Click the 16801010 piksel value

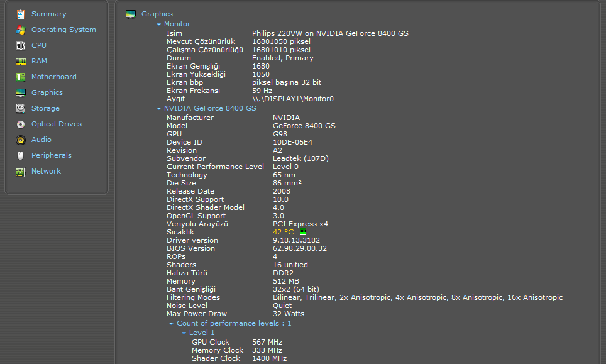[x=281, y=50]
